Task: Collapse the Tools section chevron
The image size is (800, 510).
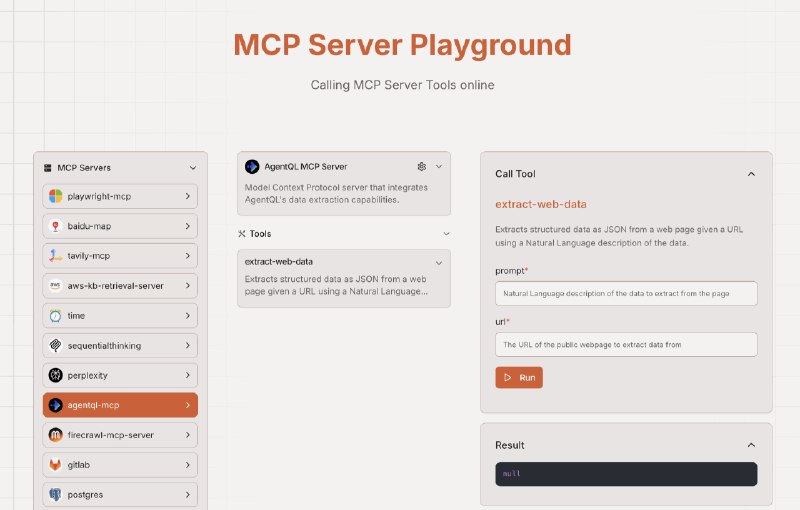Action: [446, 234]
